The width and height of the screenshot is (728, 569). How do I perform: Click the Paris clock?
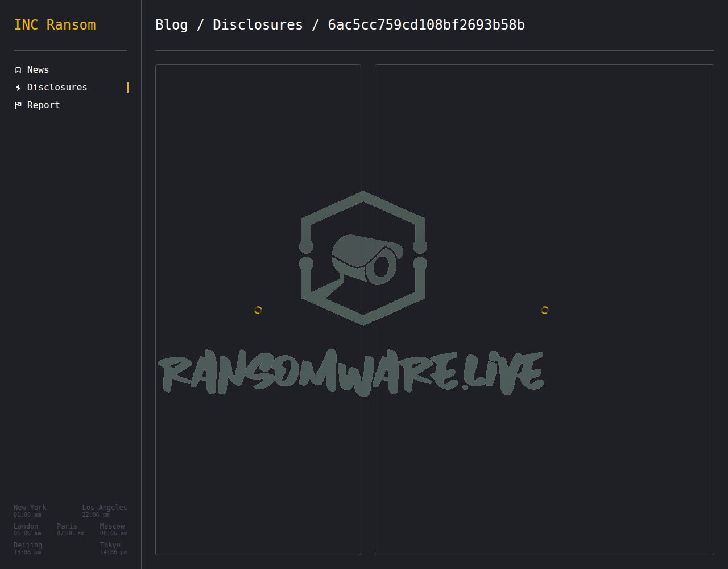[71, 529]
